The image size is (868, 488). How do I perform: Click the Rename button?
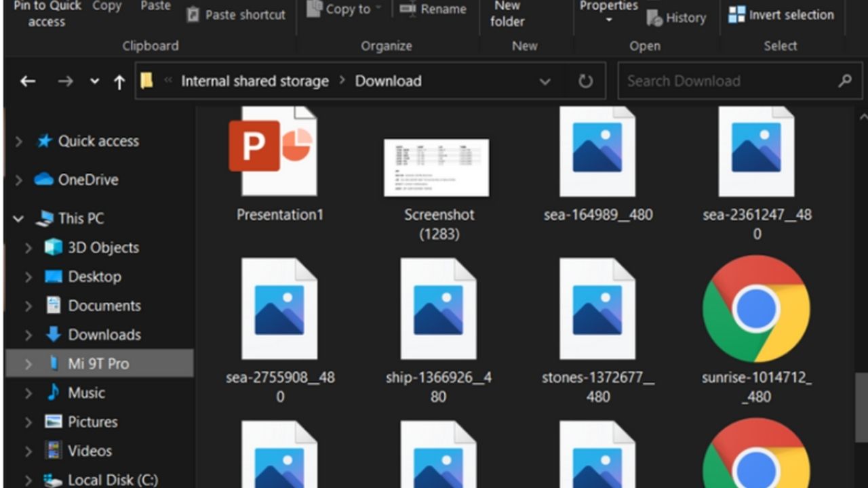[433, 9]
